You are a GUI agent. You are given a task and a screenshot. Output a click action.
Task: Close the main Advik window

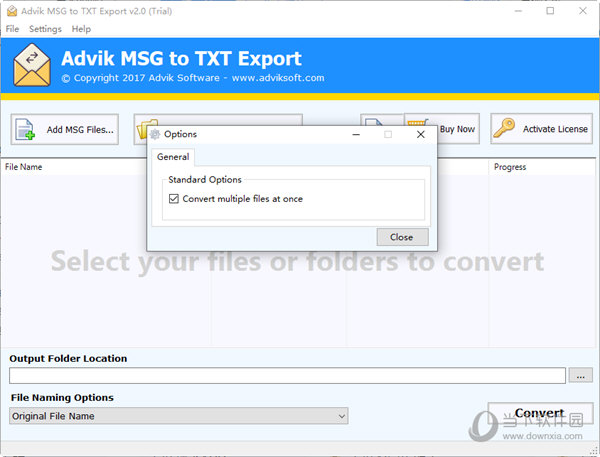point(582,11)
